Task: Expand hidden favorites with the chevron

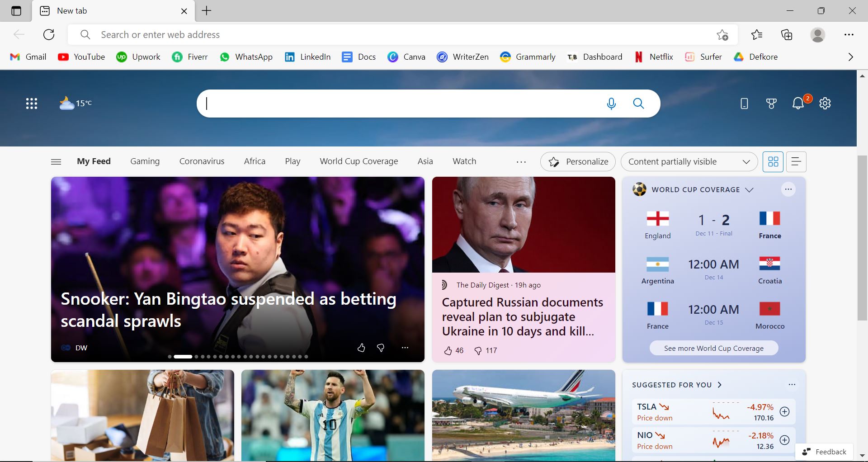Action: point(850,57)
